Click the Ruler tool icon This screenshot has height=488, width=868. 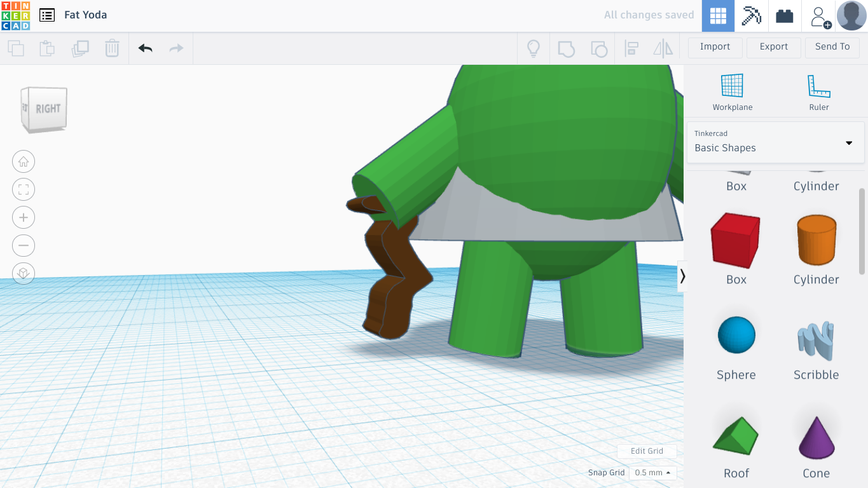click(x=818, y=85)
